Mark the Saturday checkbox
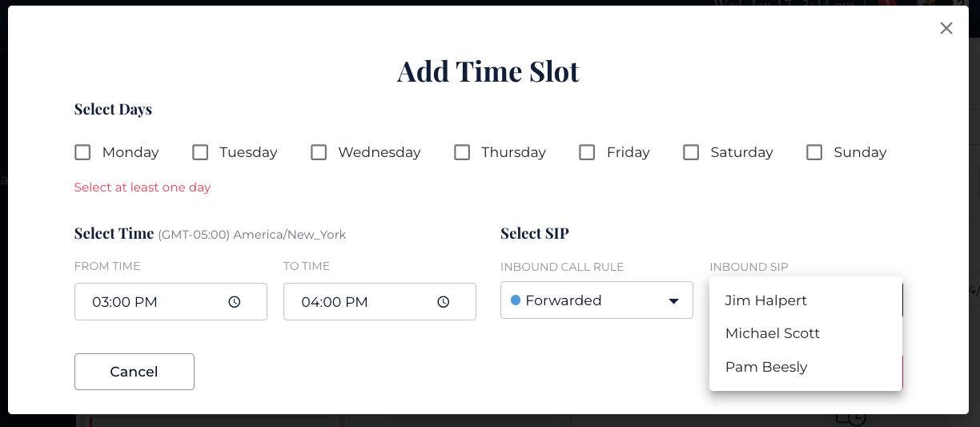Viewport: 980px width, 427px height. [x=691, y=152]
